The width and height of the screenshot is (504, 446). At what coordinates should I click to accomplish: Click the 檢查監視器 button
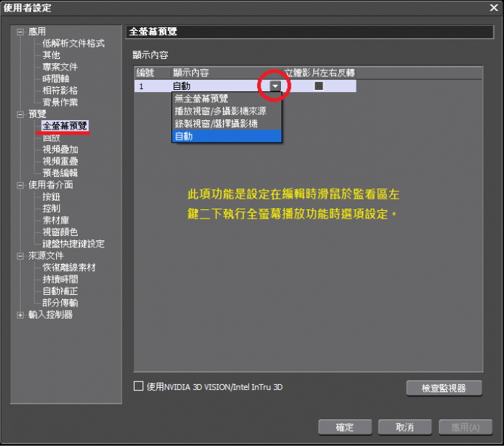tap(444, 388)
